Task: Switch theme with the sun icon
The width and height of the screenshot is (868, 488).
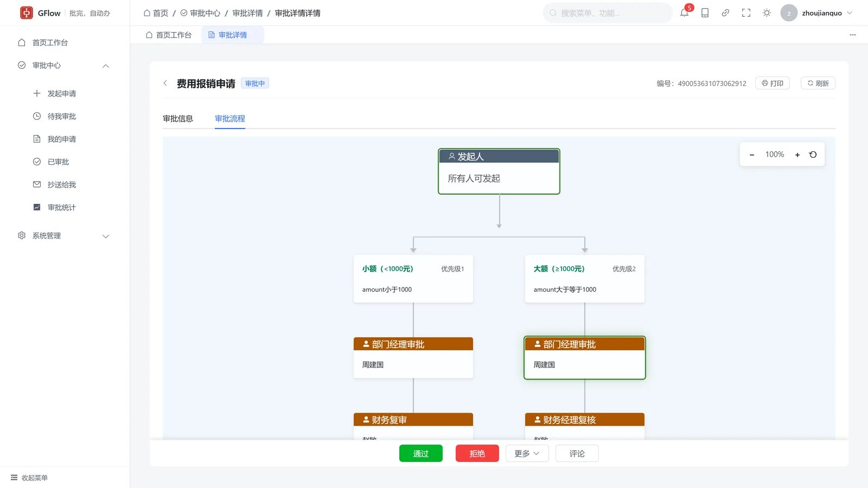Action: [x=767, y=13]
